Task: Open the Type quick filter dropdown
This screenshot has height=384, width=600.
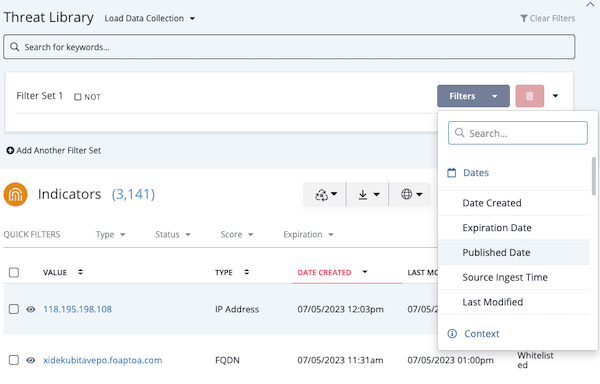Action: pyautogui.click(x=110, y=234)
